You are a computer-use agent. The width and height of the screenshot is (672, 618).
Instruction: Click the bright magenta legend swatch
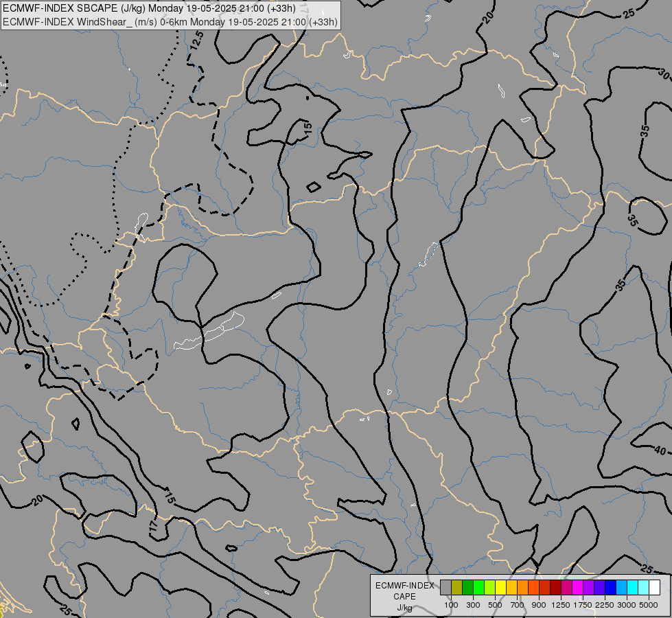578,588
